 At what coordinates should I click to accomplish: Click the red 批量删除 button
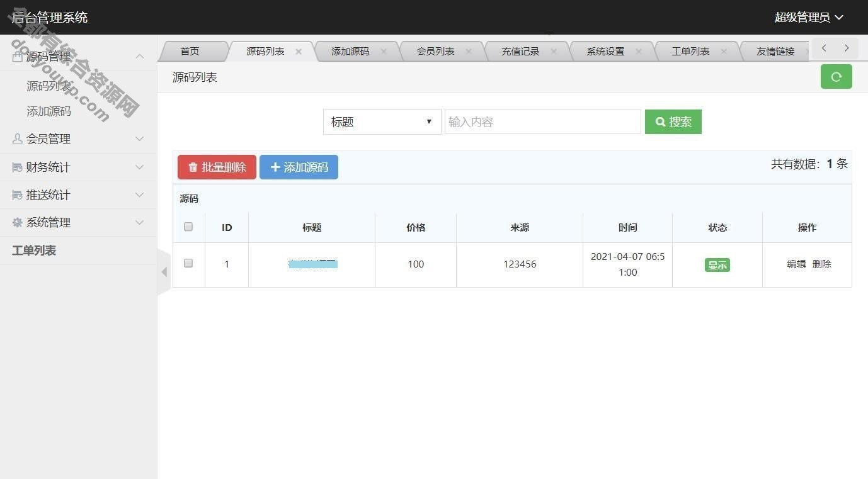tap(217, 167)
